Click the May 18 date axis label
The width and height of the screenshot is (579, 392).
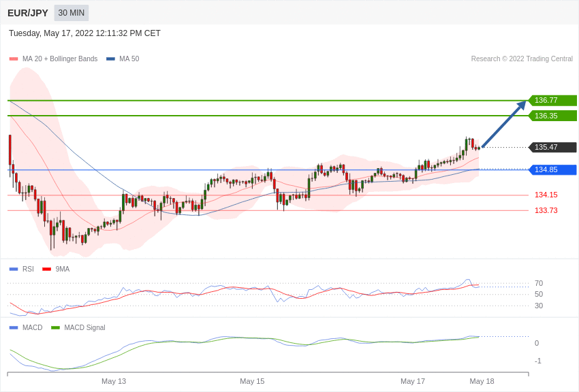pyautogui.click(x=482, y=381)
